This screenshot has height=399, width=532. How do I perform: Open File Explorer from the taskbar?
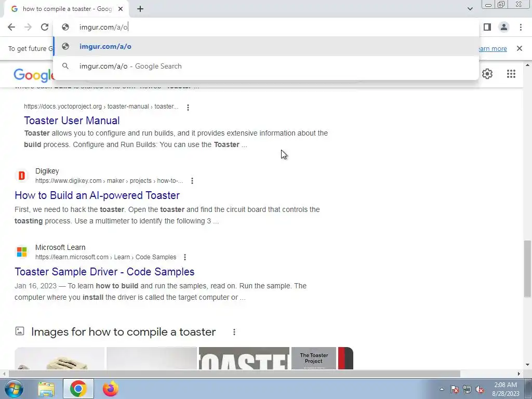46,389
